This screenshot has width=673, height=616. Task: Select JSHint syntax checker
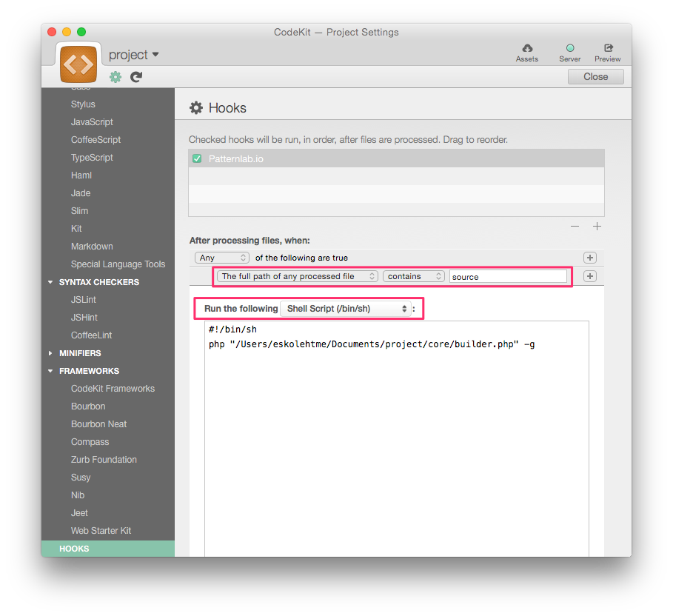coord(84,318)
